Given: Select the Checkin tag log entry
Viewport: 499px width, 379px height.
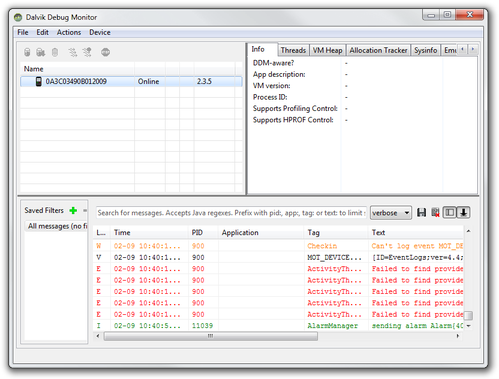Looking at the screenshot, I should tap(322, 246).
